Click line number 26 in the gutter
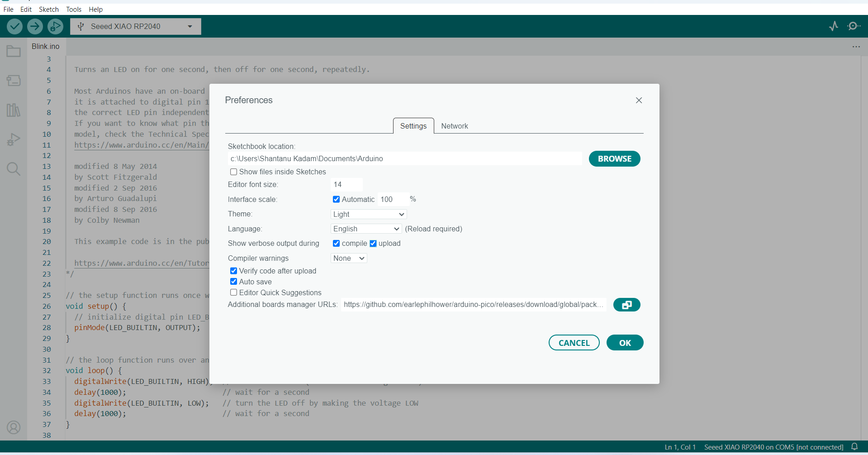 [47, 307]
